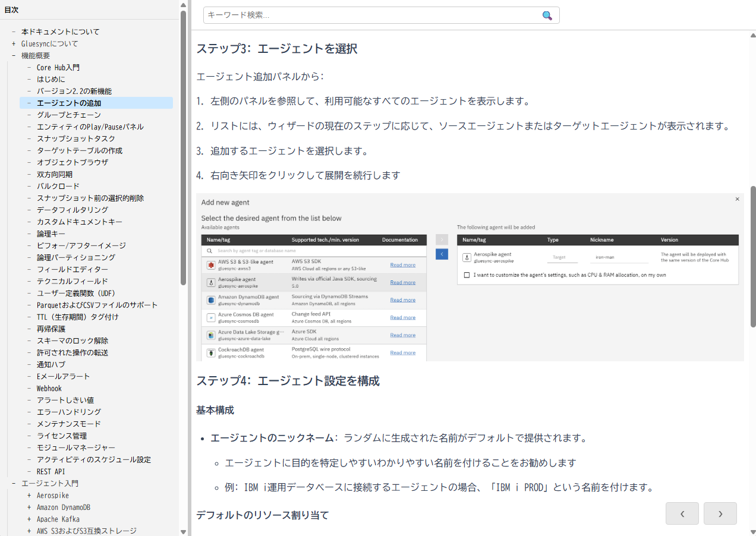The image size is (756, 536).
Task: Open ライセンス管理 topic
Action: [62, 436]
